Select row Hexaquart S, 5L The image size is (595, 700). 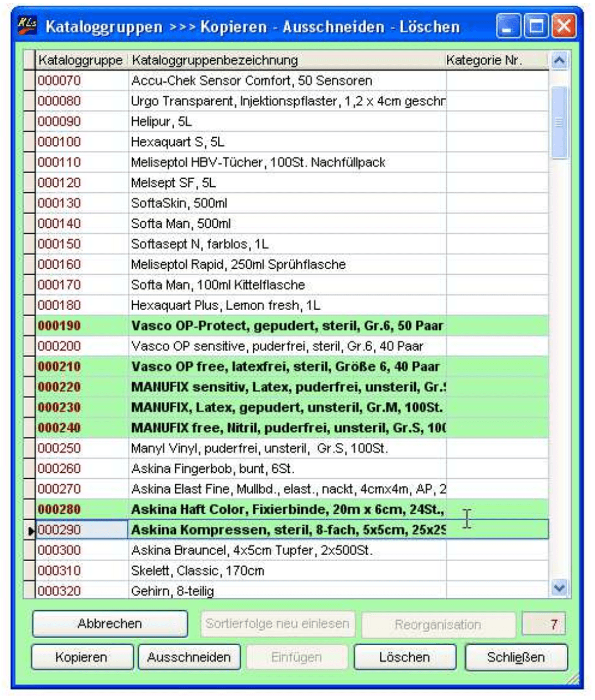[x=286, y=142]
